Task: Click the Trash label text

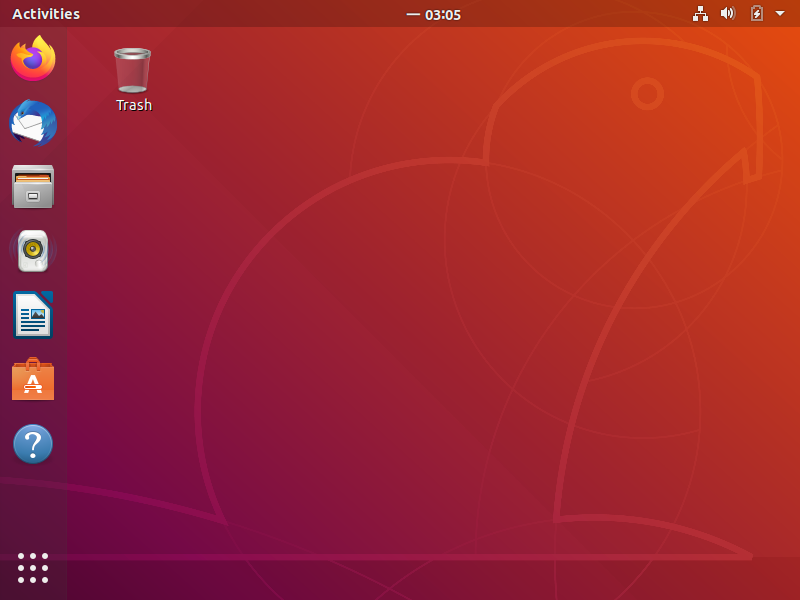Action: point(134,105)
